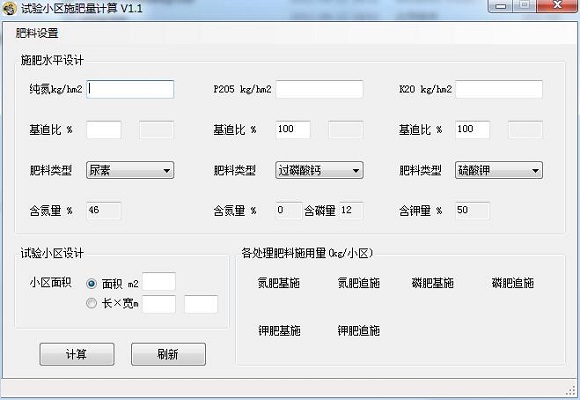580x400 pixels.
Task: Click the 钾肥追施 label
Action: (x=359, y=330)
